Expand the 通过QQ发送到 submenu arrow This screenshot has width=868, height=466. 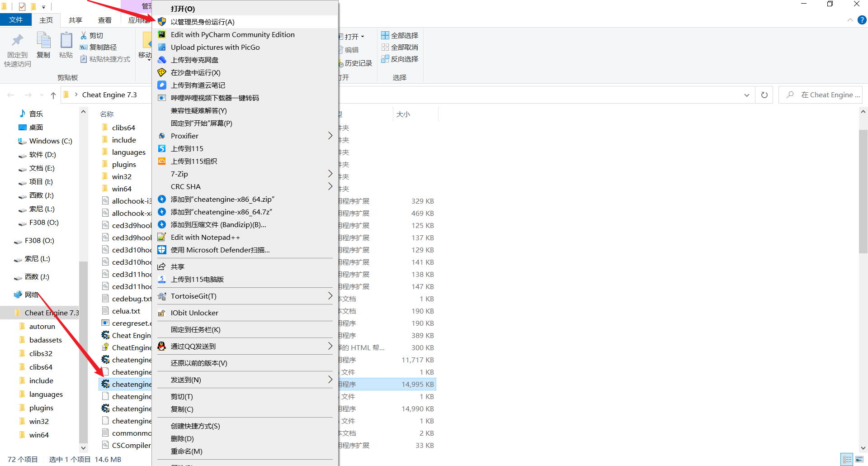coord(330,346)
